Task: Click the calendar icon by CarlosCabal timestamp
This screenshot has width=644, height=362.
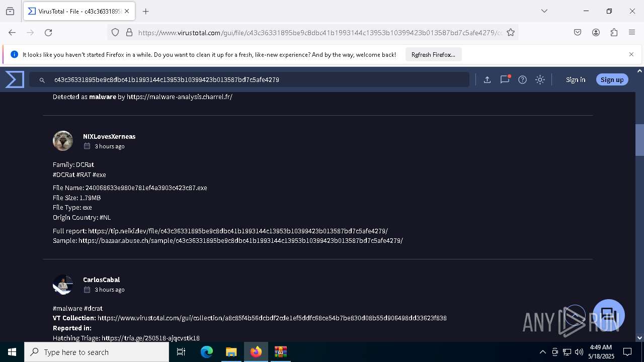Action: tap(87, 290)
